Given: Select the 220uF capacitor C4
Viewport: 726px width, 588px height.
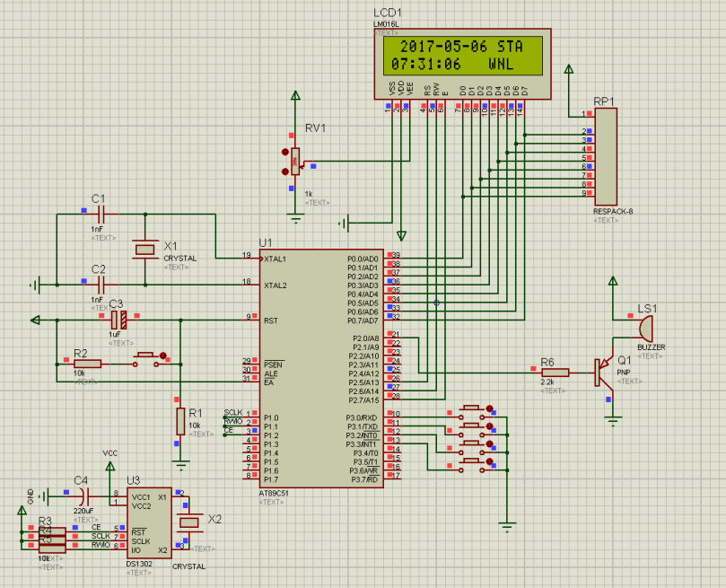Looking at the screenshot, I should coord(85,496).
